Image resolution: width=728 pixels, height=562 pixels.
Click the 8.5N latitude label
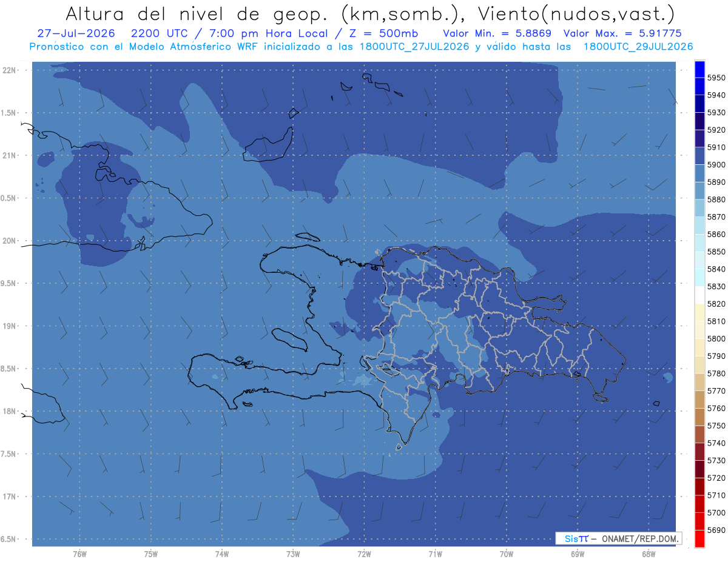[x=8, y=369]
